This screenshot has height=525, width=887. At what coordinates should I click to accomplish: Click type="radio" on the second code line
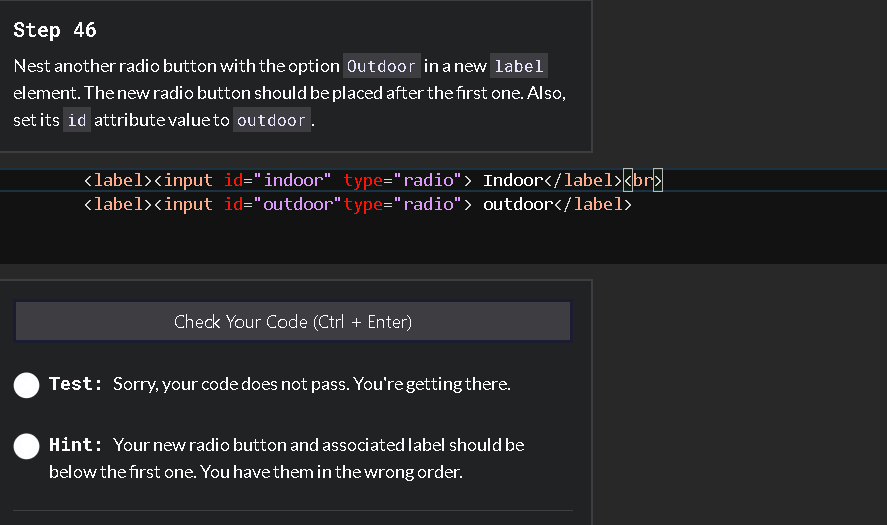pyautogui.click(x=402, y=205)
